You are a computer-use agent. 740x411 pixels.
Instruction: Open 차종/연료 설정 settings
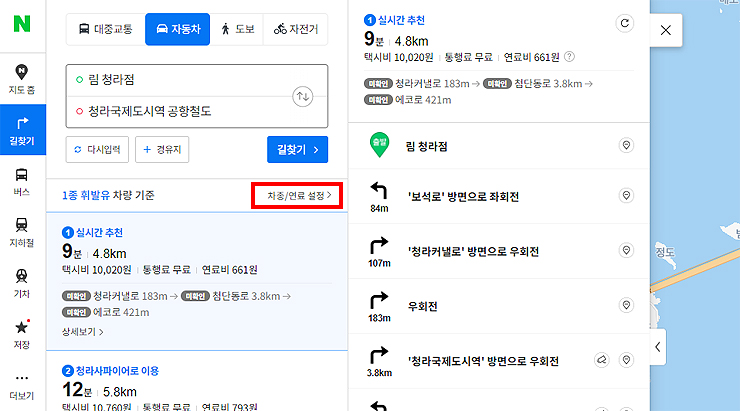(299, 195)
